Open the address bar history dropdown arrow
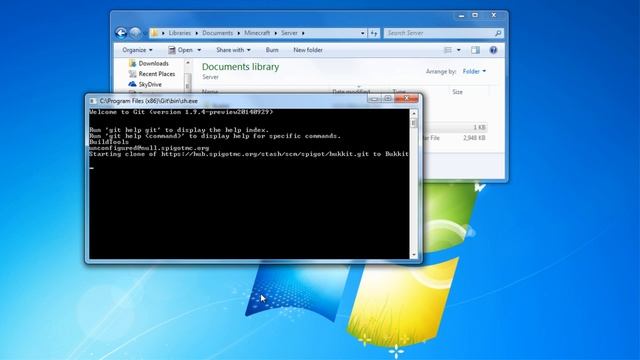 click(362, 33)
